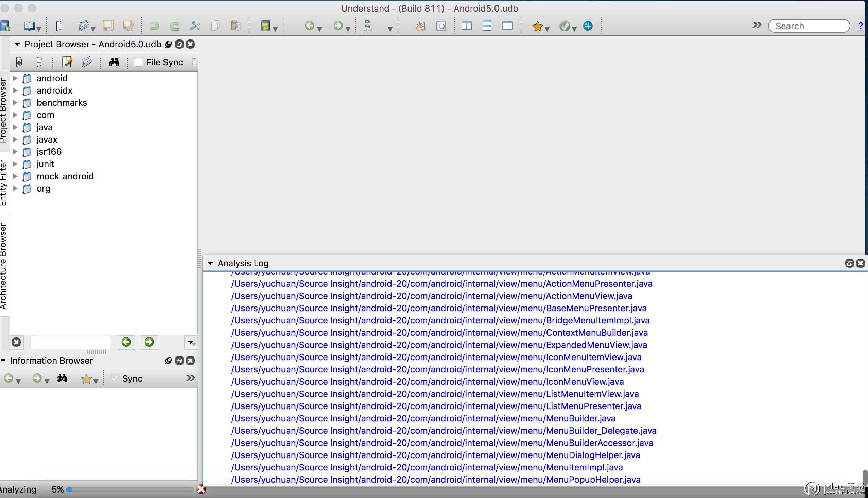Enable the File Sync checkbox

tap(138, 62)
